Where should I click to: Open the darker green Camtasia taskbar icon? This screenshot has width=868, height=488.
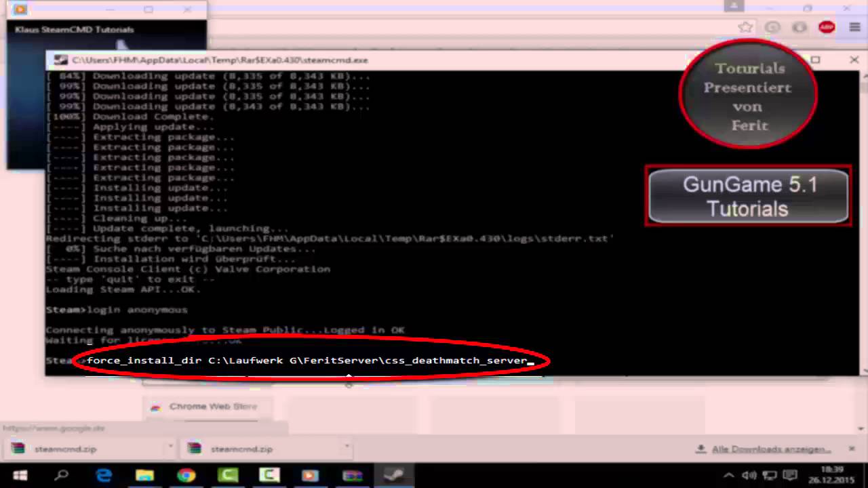click(x=228, y=475)
